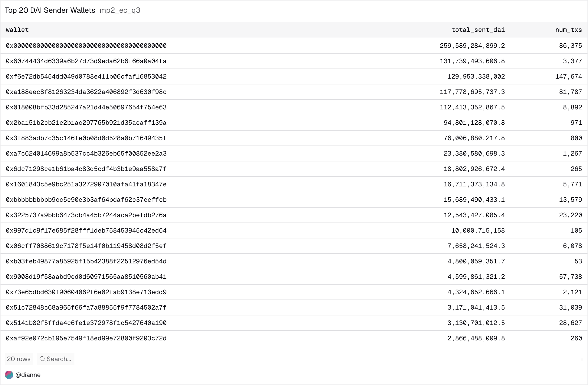Select wallet 0x9008d19f58aabd9ed0d60971565aa8510560ab41
Viewport: 588px width, 385px height.
pos(86,277)
